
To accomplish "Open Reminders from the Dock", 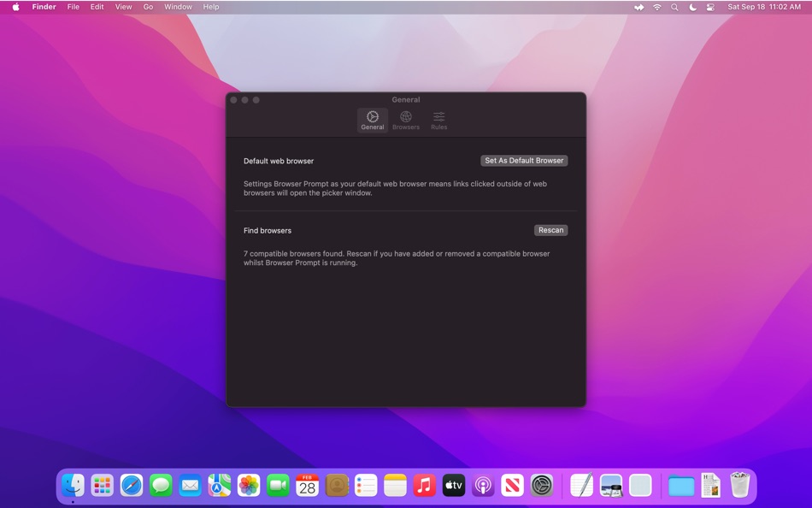I will pyautogui.click(x=366, y=486).
